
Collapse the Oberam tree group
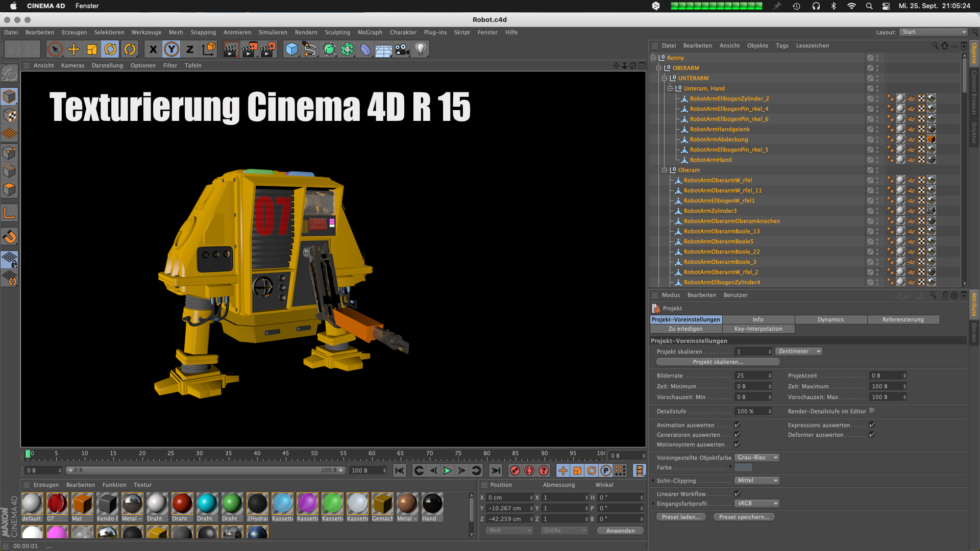(665, 170)
